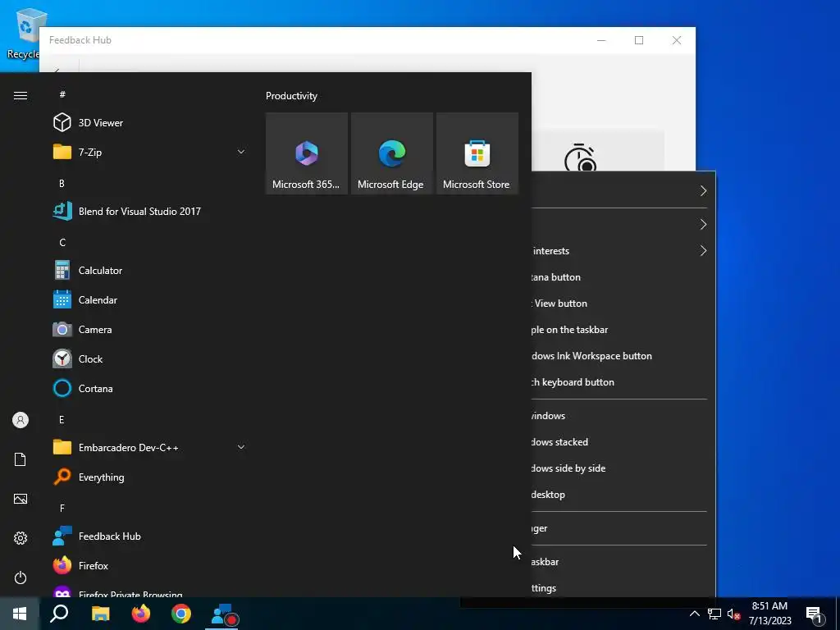Expand the second context menu submenu arrow
The height and width of the screenshot is (630, 840).
(703, 225)
